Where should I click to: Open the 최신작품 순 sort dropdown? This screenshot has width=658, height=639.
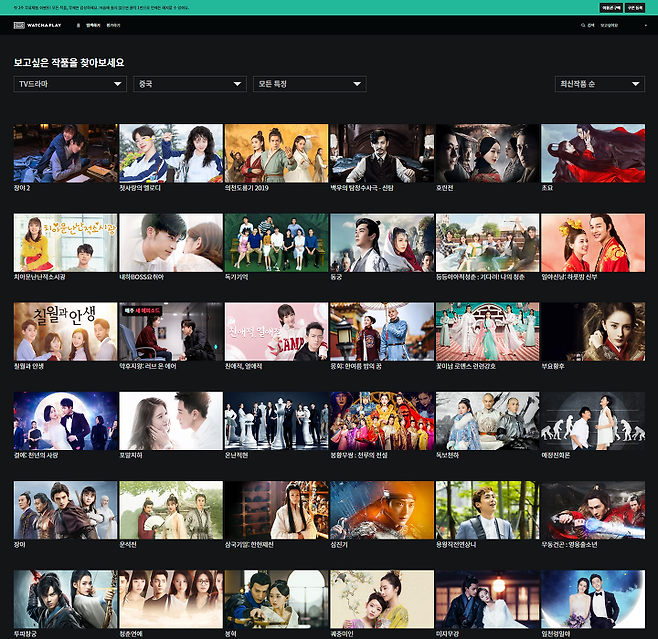[x=599, y=84]
